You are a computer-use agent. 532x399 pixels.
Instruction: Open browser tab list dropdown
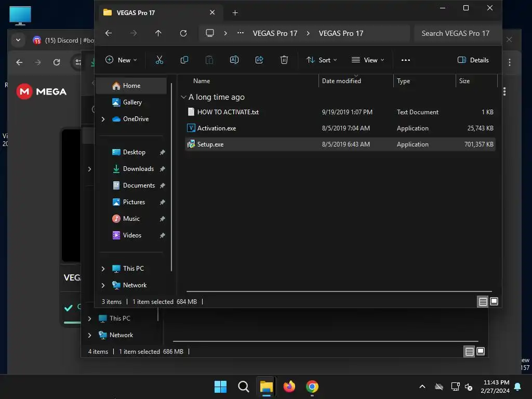[18, 40]
